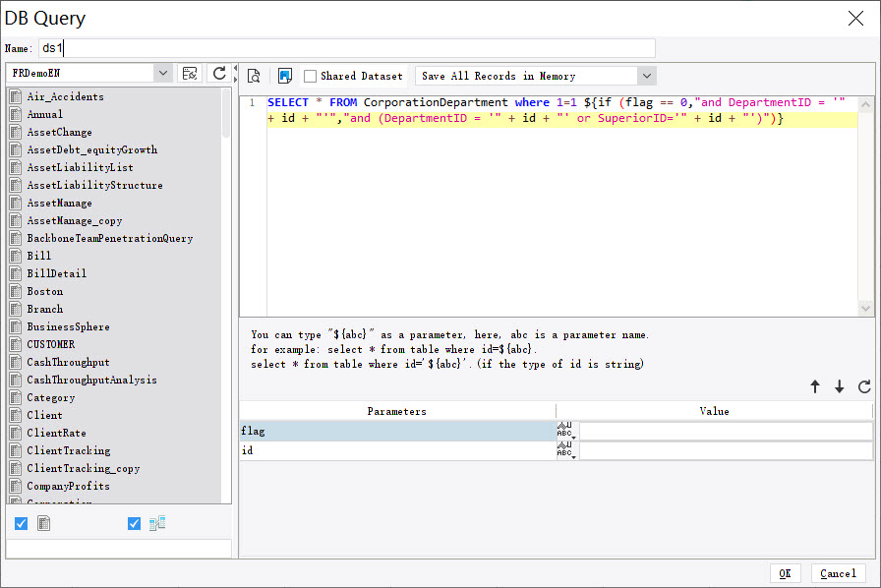Click the move parameter down arrow
881x588 pixels.
(839, 386)
